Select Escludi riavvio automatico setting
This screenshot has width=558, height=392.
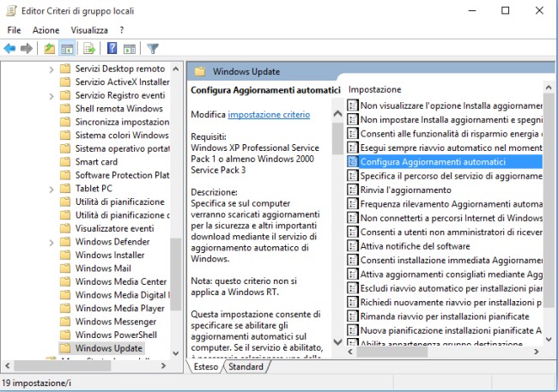tap(452, 288)
